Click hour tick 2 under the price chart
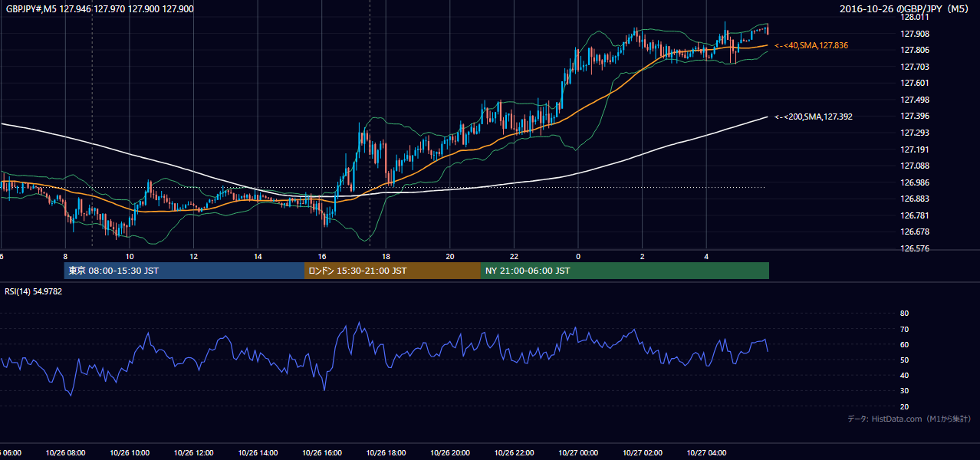The height and width of the screenshot is (460, 980). (x=642, y=256)
